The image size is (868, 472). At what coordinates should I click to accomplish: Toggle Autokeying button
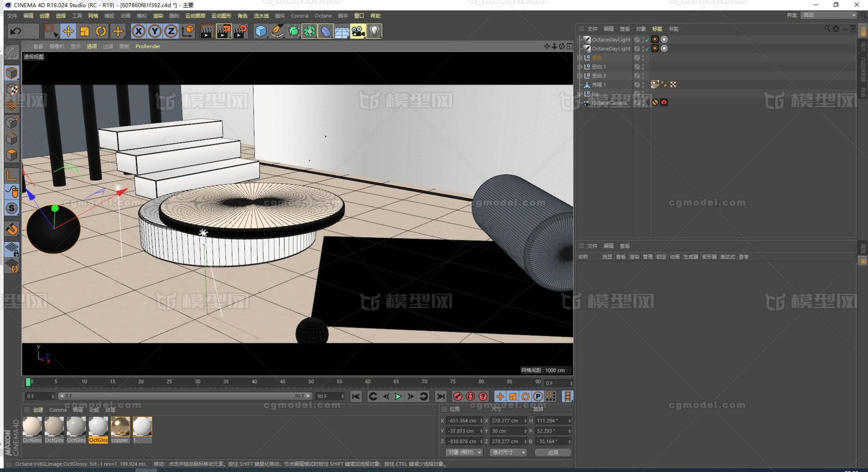coord(470,397)
